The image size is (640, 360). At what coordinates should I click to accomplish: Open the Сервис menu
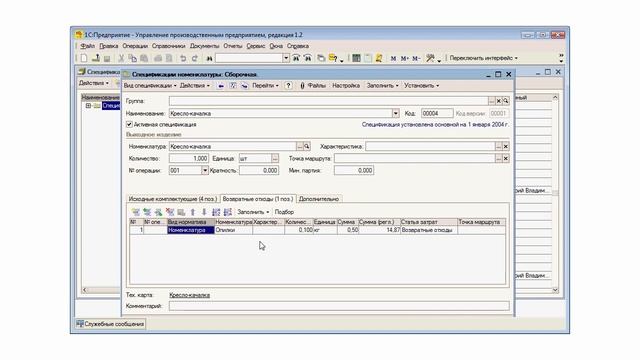[x=256, y=46]
